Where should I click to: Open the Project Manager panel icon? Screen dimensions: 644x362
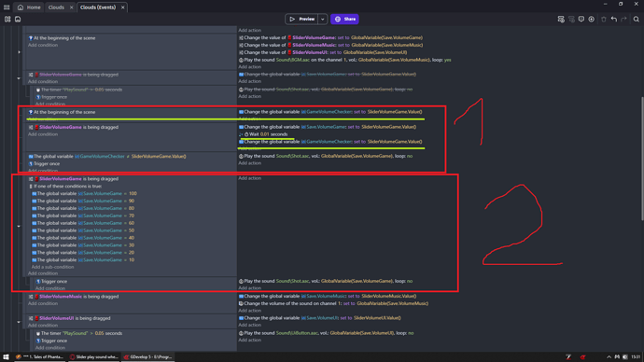pos(7,20)
